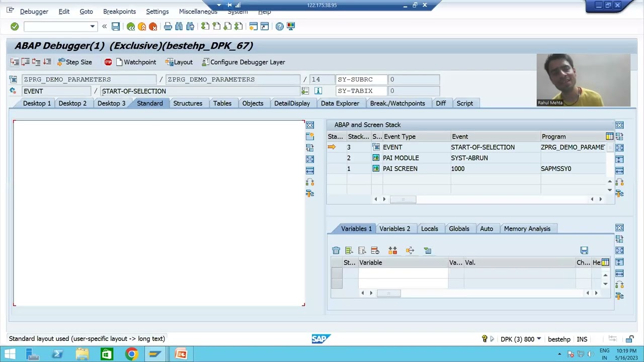Click the source code tool close X icon

point(310,125)
